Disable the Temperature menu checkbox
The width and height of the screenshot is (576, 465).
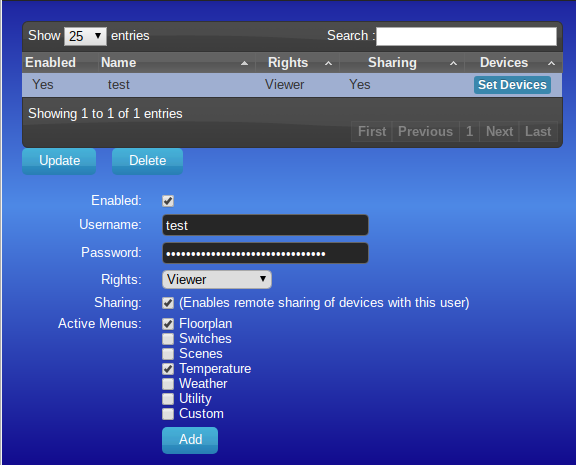click(168, 369)
